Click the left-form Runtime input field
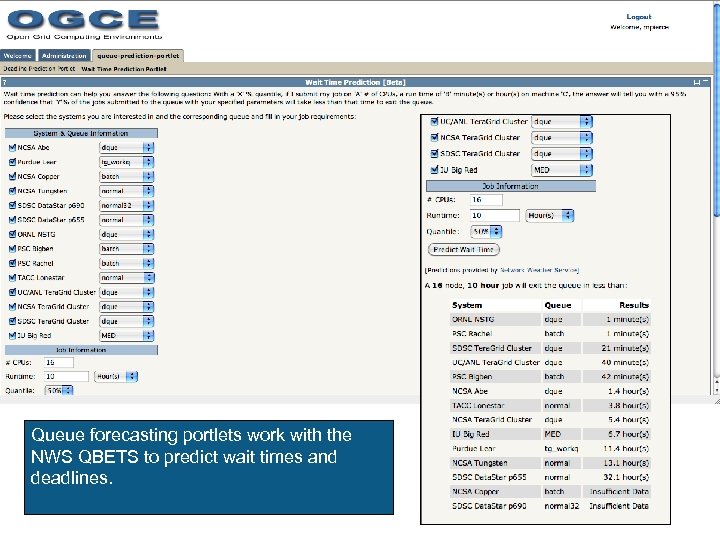Viewport: 720px width, 540px height. coord(66,377)
